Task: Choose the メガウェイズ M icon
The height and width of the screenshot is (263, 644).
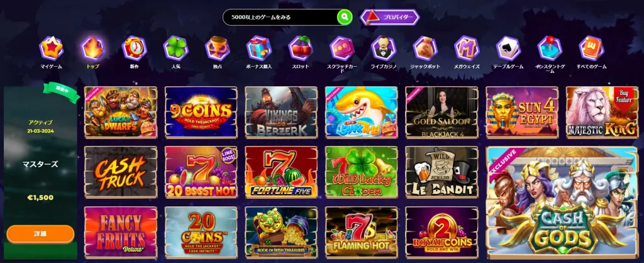Action: [x=467, y=48]
